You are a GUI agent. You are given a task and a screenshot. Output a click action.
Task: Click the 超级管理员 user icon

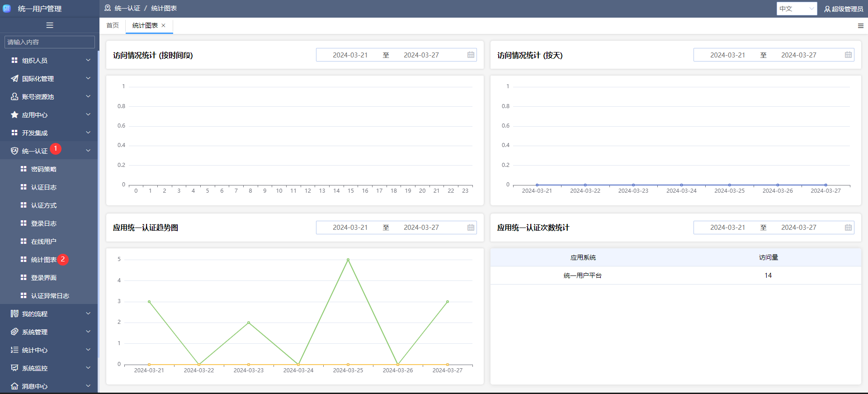coord(827,9)
